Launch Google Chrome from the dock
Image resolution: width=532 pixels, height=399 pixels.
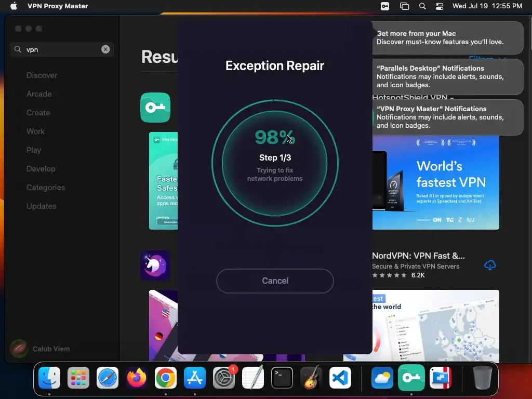coord(166,378)
